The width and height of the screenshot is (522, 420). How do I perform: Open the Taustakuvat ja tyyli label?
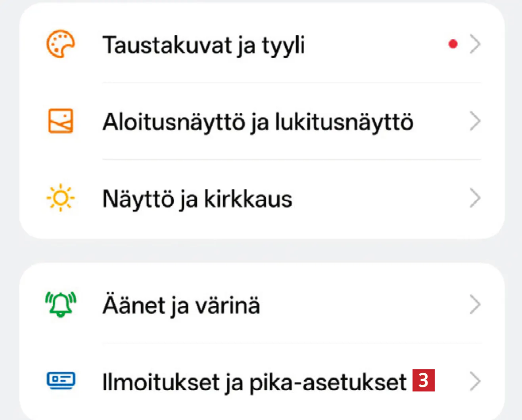[203, 45]
